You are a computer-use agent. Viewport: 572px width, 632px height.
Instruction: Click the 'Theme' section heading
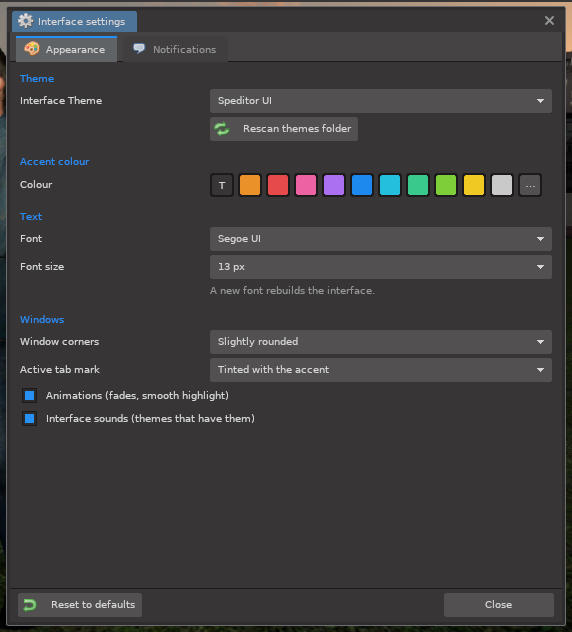tap(37, 79)
